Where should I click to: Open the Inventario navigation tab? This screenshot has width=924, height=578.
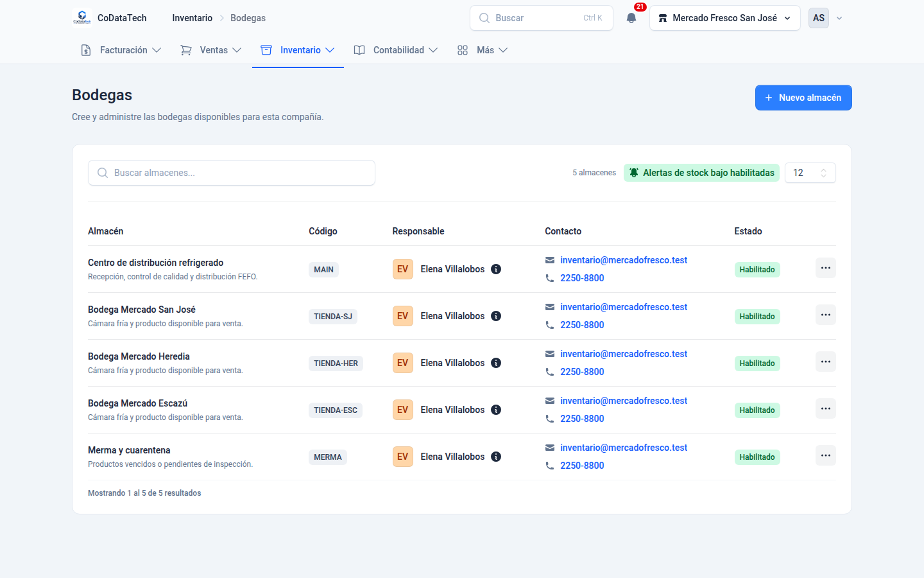[298, 50]
